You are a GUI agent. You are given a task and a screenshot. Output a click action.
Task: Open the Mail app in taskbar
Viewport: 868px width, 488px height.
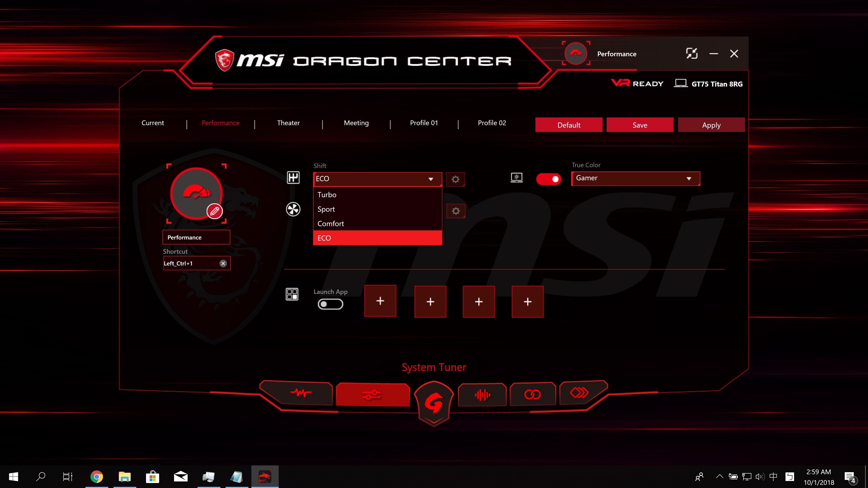(x=181, y=476)
